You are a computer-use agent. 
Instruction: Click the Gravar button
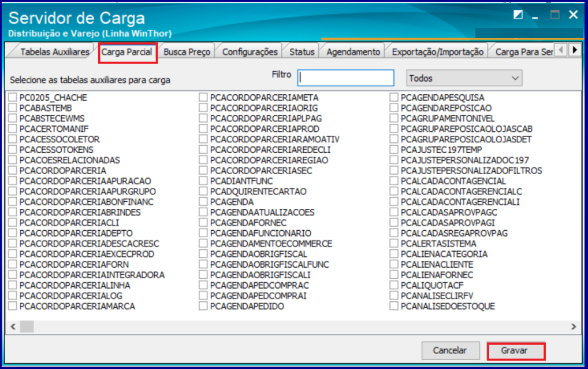coord(516,350)
